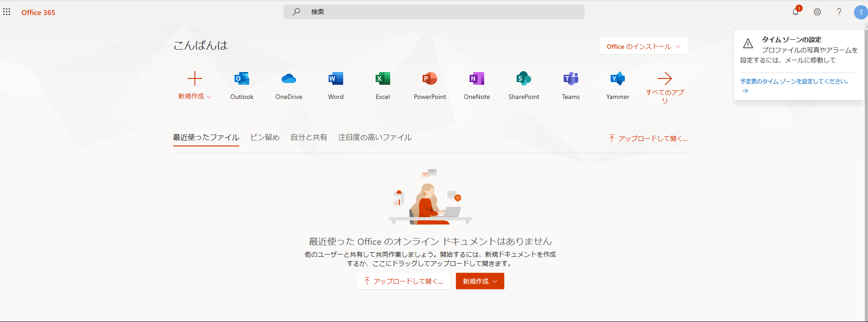Launch SharePoint app icon
The width and height of the screenshot is (868, 322).
(x=524, y=78)
